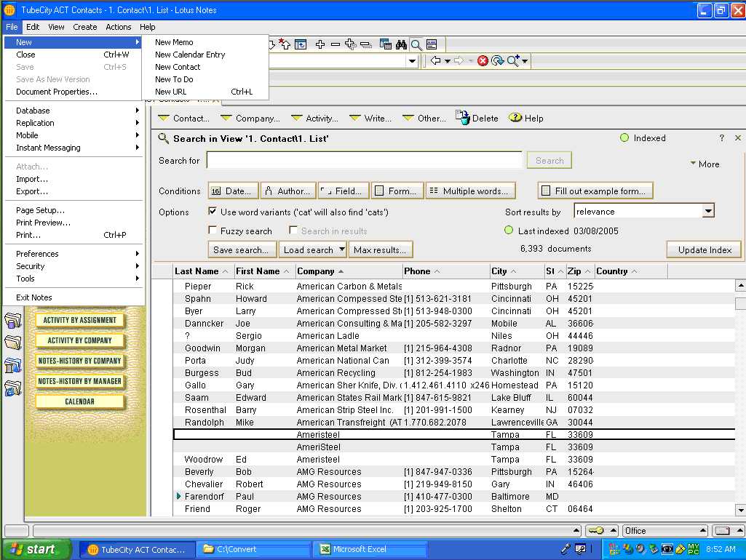Toggle the 'Search in results' checkbox
Image resolution: width=746 pixels, height=560 pixels.
tap(293, 230)
